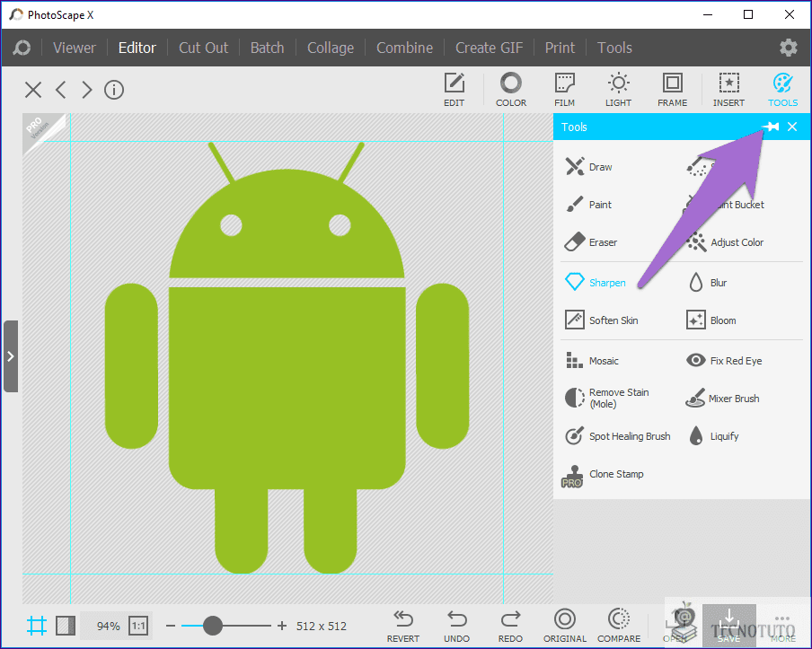The image size is (812, 649).
Task: Open the Viewer tab
Action: [74, 48]
